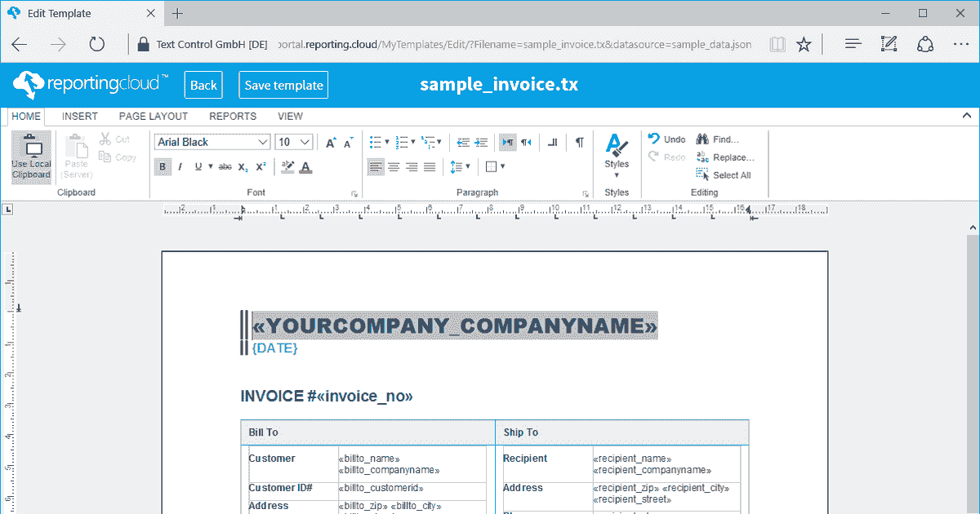Click the Undo icon
Image resolution: width=980 pixels, height=514 pixels.
point(653,139)
